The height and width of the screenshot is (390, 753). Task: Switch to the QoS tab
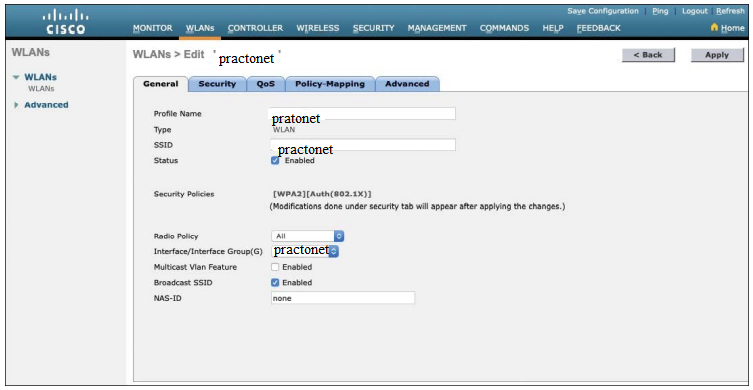266,84
